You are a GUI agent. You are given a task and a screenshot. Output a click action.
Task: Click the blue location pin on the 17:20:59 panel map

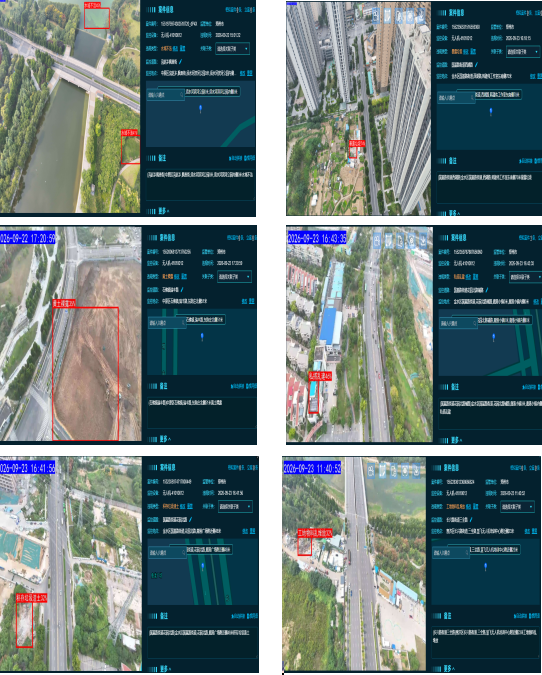pos(202,337)
